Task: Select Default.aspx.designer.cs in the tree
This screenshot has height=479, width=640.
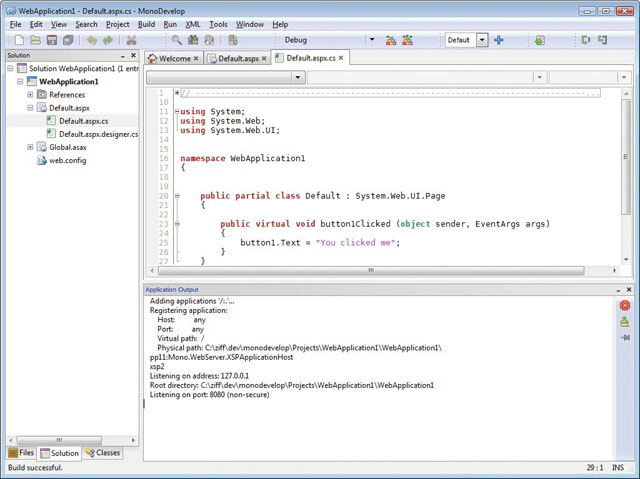Action: (x=98, y=134)
